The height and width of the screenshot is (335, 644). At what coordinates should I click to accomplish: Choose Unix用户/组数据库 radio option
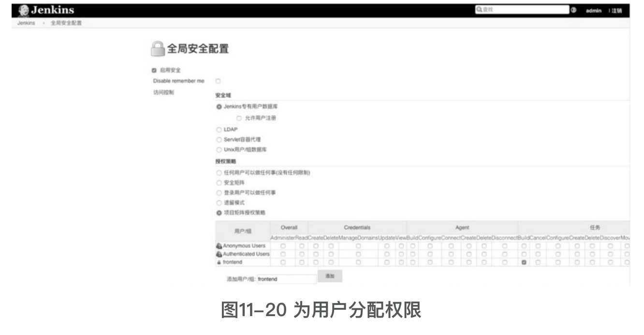point(219,150)
